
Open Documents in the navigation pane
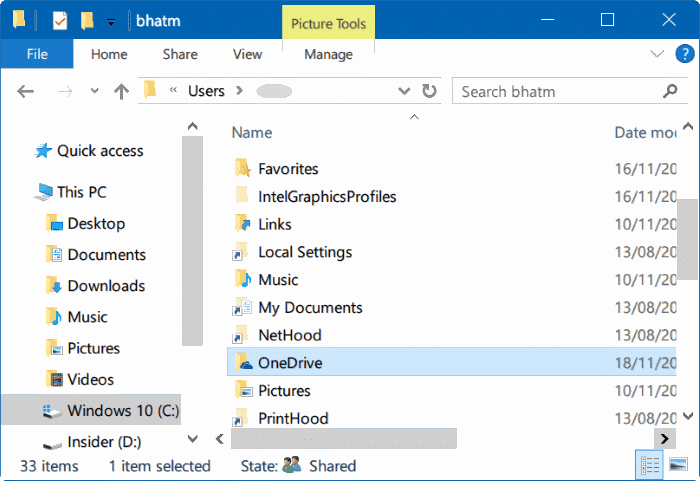[x=107, y=255]
